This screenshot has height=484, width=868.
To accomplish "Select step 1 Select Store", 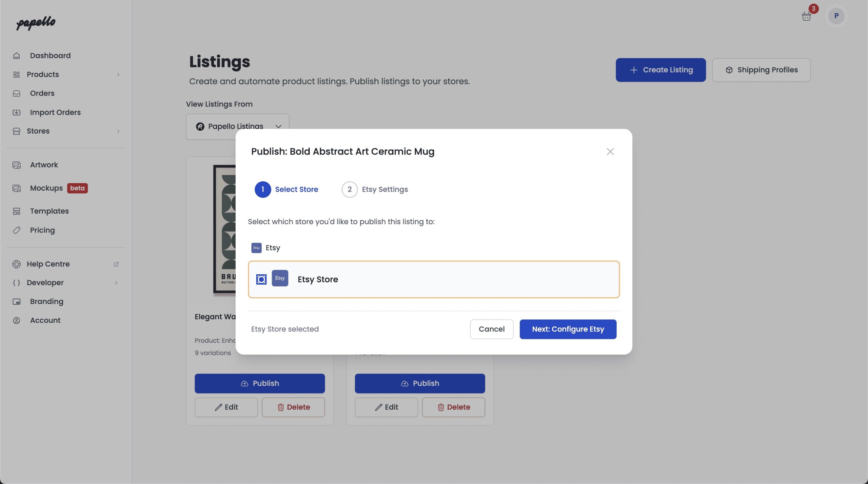I will [x=287, y=189].
